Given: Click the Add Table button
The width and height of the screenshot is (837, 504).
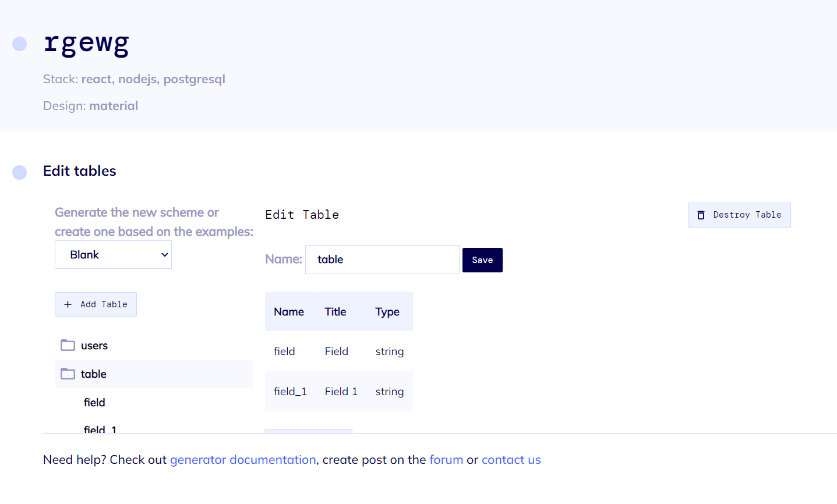Looking at the screenshot, I should pyautogui.click(x=96, y=304).
